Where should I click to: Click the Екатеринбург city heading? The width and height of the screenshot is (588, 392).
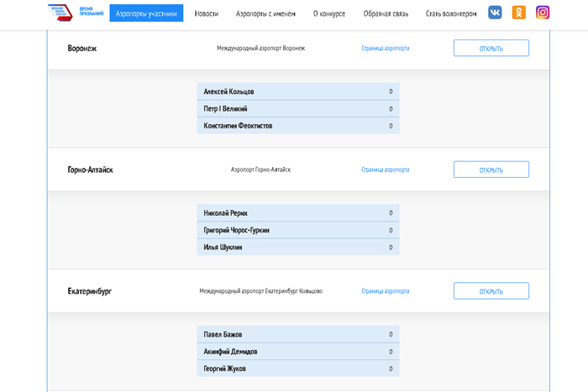pos(90,291)
